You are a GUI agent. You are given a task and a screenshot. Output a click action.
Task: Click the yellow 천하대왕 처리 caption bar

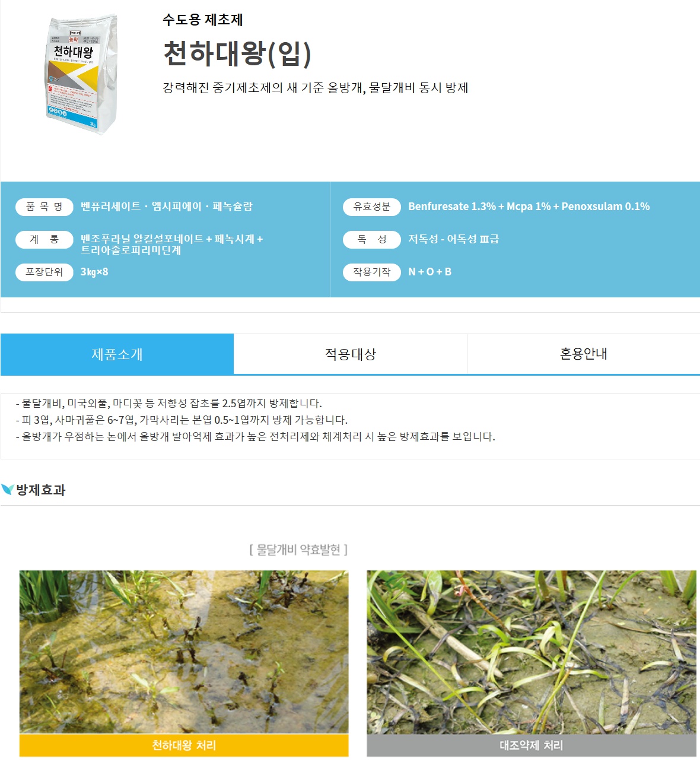[x=184, y=745]
